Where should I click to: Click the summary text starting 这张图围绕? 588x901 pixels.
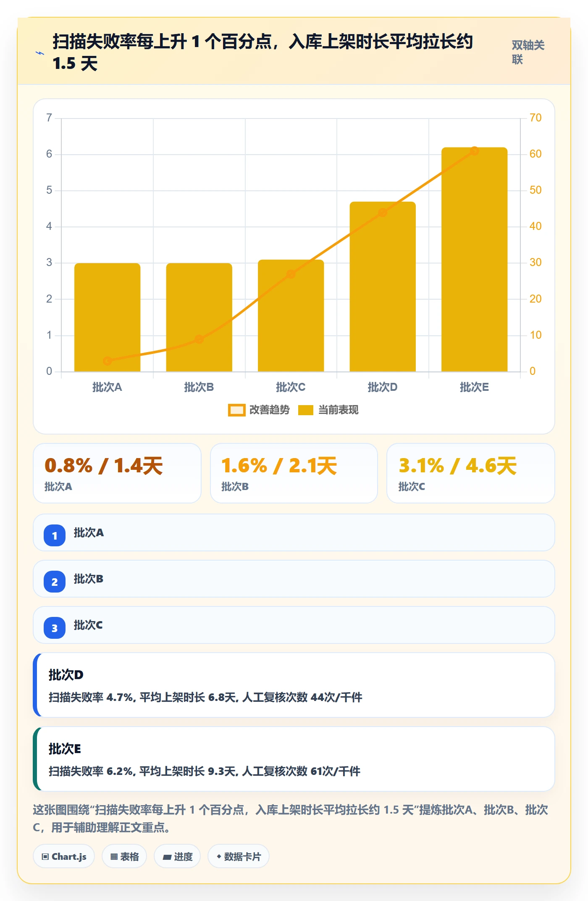pos(291,818)
